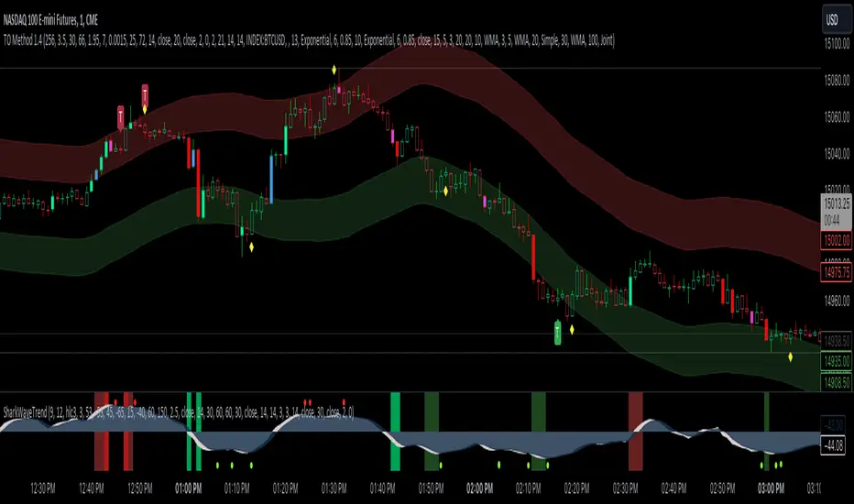Click the 01:10 PM time axis label
The width and height of the screenshot is (854, 504).
(x=237, y=488)
